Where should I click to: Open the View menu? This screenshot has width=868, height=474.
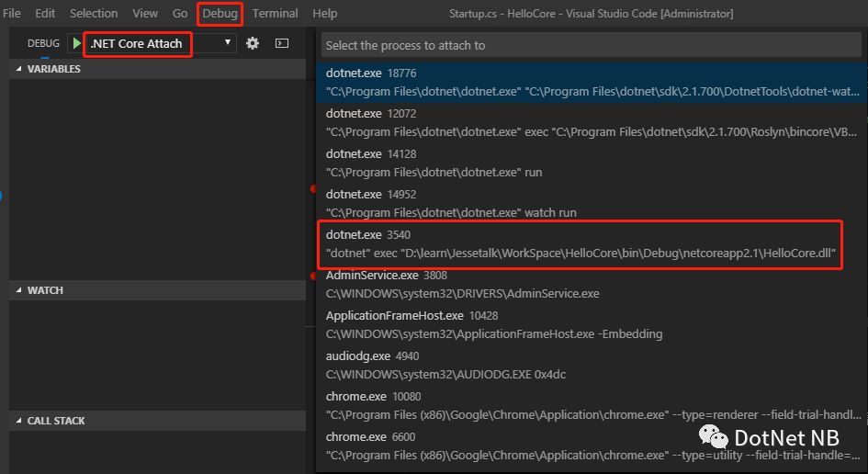point(145,13)
